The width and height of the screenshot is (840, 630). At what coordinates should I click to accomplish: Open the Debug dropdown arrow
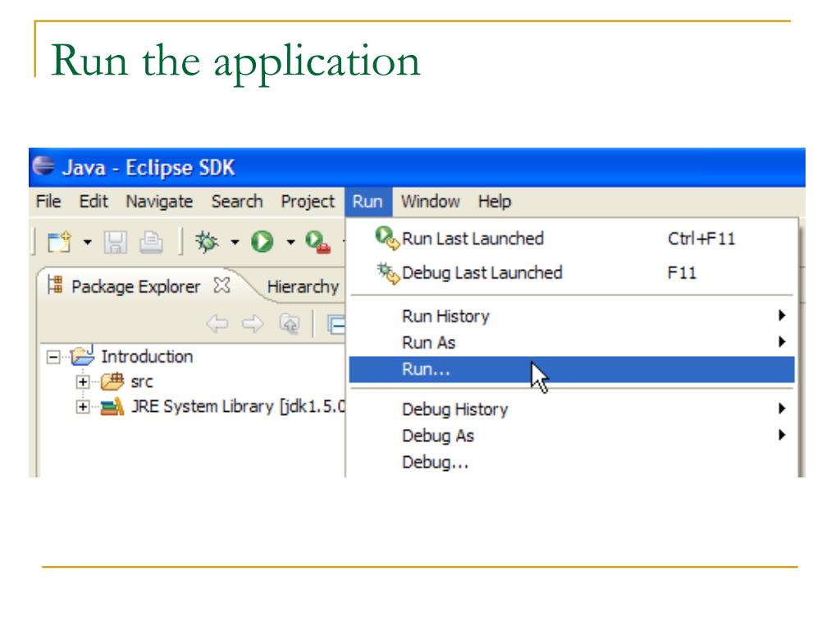[x=235, y=243]
